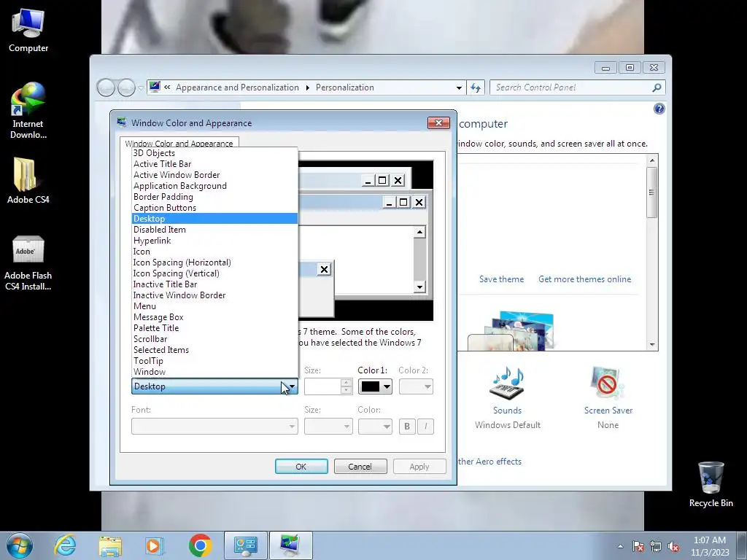
Task: Launch Internet Explorer from taskbar
Action: [x=65, y=545]
